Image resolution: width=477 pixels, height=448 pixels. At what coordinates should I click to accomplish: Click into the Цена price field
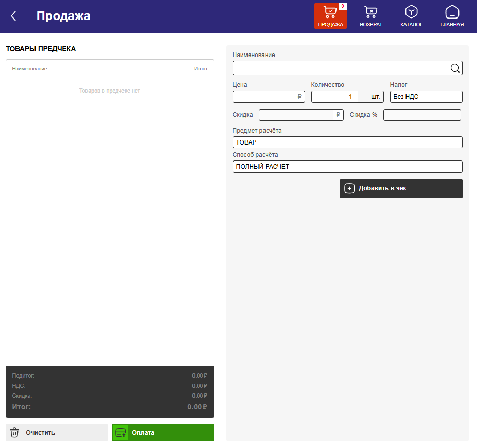coord(265,97)
